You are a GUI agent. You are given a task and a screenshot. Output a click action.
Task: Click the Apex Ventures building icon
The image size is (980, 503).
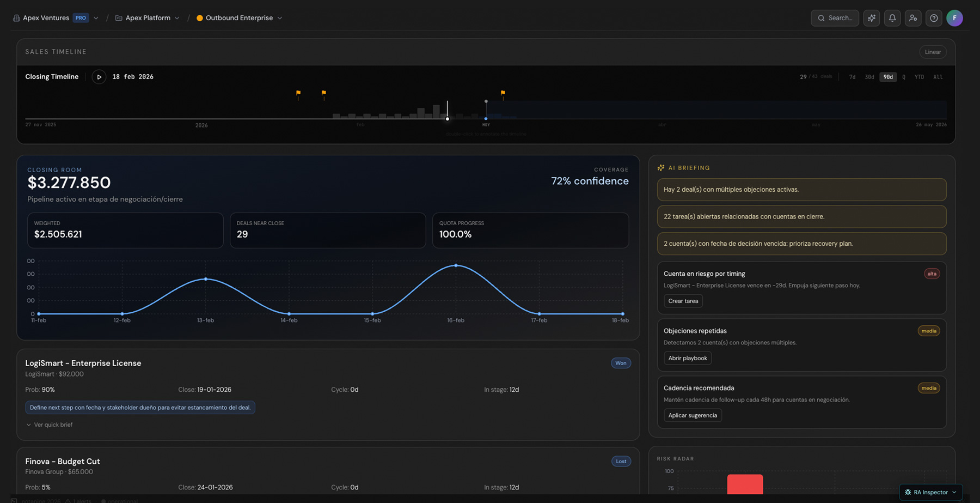click(x=16, y=18)
